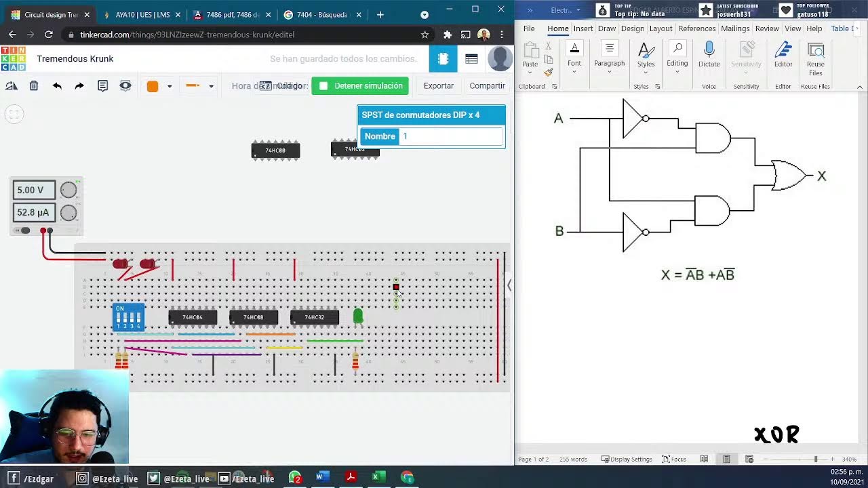Click zoom-to-fit icon on canvas
The image size is (868, 488).
pos(14,114)
